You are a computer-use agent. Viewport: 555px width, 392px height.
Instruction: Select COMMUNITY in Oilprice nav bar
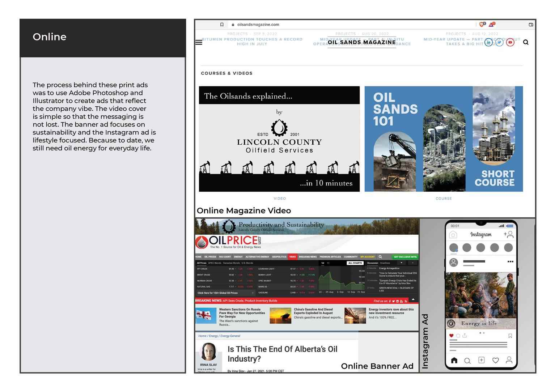[x=351, y=257]
